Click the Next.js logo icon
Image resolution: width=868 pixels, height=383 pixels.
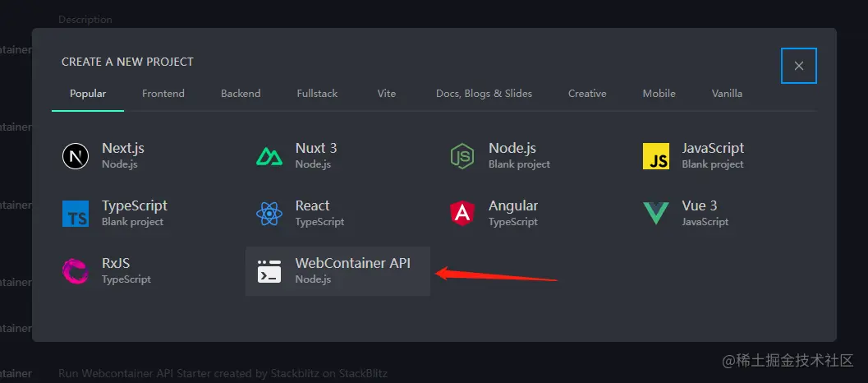point(76,156)
